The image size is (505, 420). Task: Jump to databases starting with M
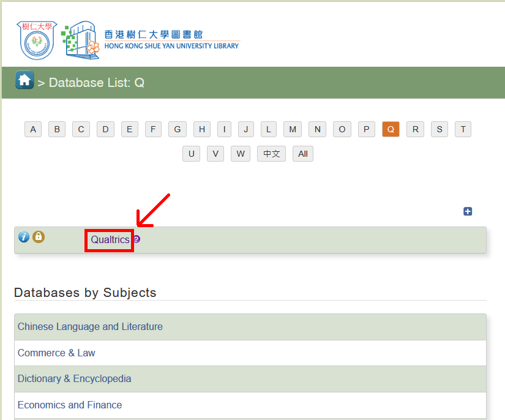click(x=293, y=129)
